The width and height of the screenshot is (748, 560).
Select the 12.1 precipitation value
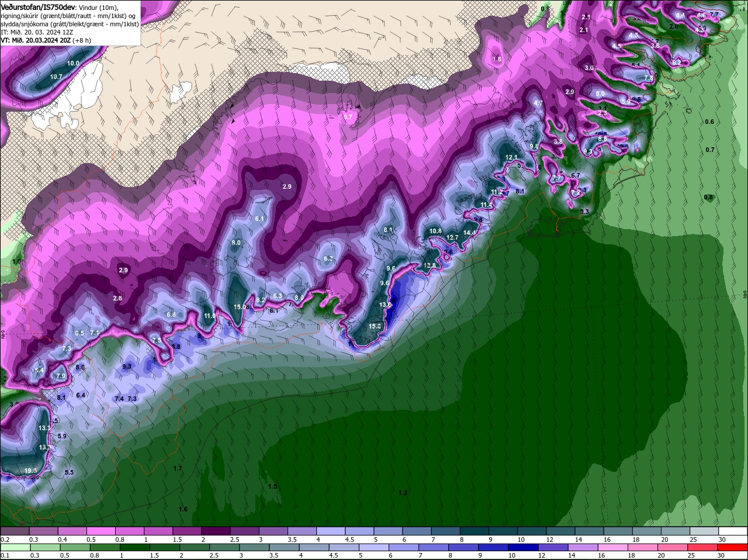(x=511, y=157)
